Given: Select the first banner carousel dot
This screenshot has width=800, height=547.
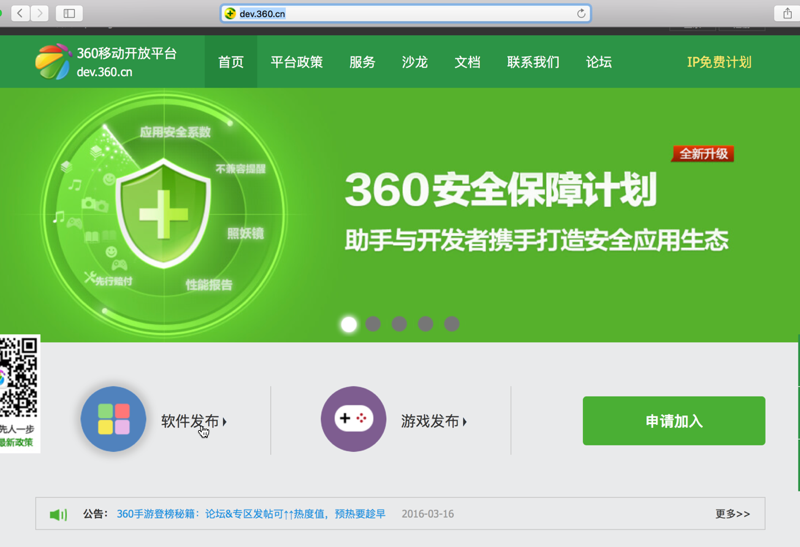Looking at the screenshot, I should [x=349, y=324].
